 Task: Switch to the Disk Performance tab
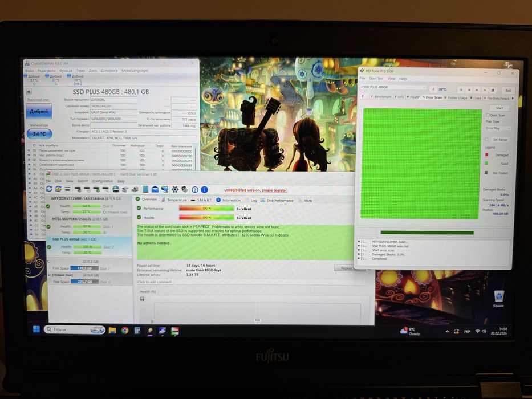click(277, 201)
